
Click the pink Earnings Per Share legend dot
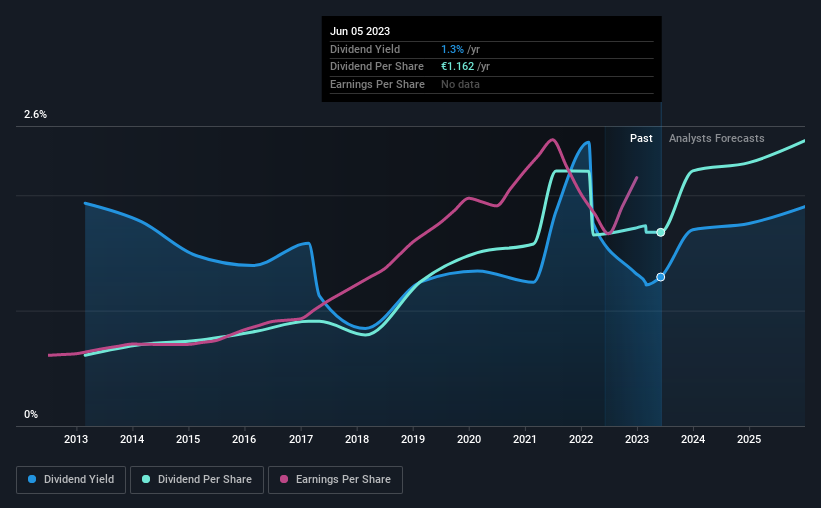click(284, 479)
